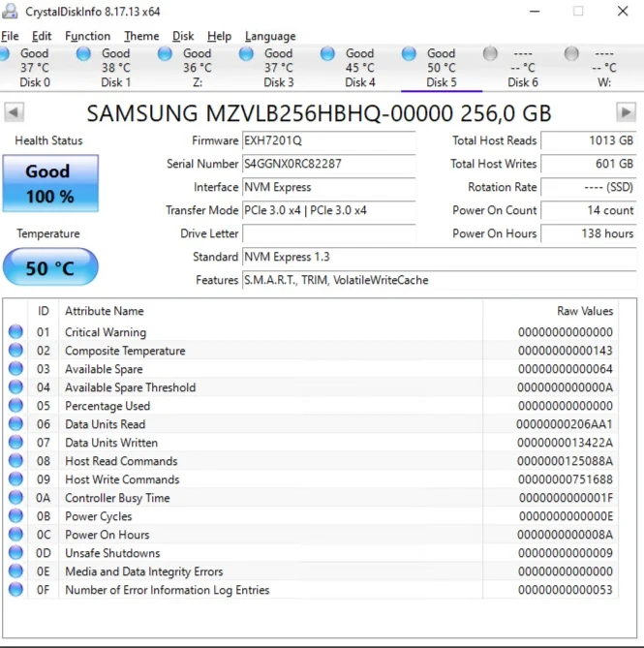The width and height of the screenshot is (644, 648).
Task: Open the Help menu
Action: (x=220, y=37)
